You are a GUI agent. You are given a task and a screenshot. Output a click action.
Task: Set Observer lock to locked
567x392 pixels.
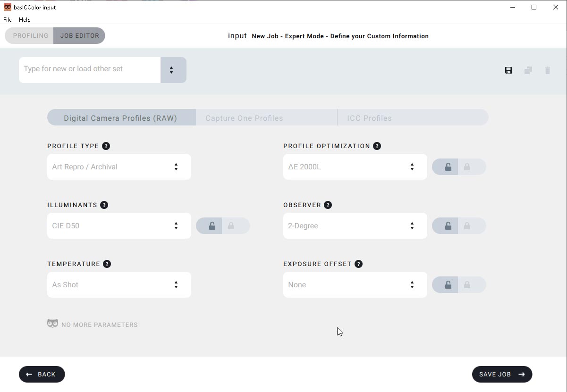point(472,225)
